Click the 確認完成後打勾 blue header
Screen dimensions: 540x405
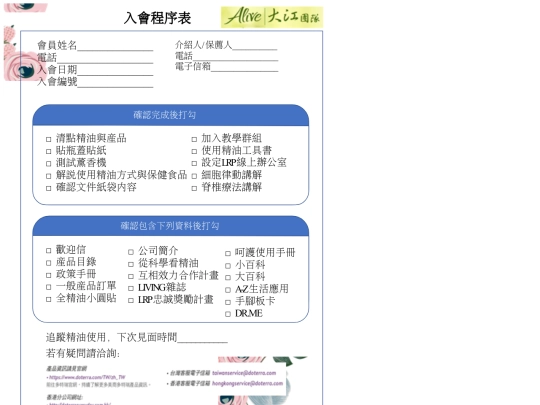pos(170,115)
